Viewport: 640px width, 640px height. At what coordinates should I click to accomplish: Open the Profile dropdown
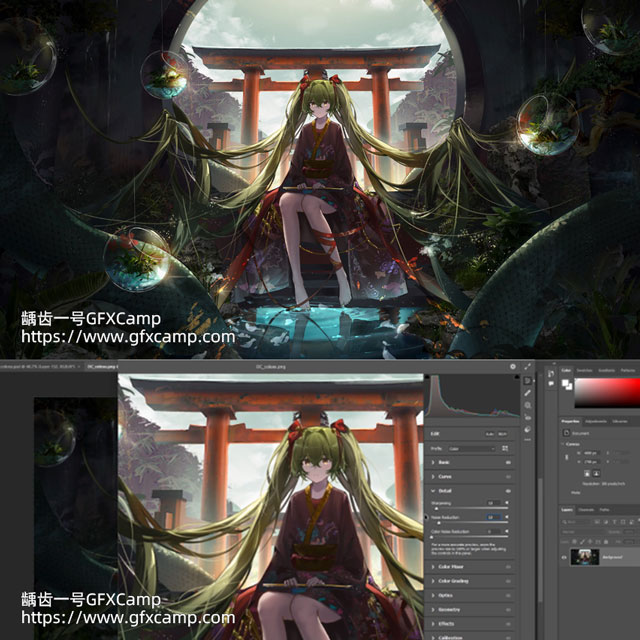click(471, 449)
